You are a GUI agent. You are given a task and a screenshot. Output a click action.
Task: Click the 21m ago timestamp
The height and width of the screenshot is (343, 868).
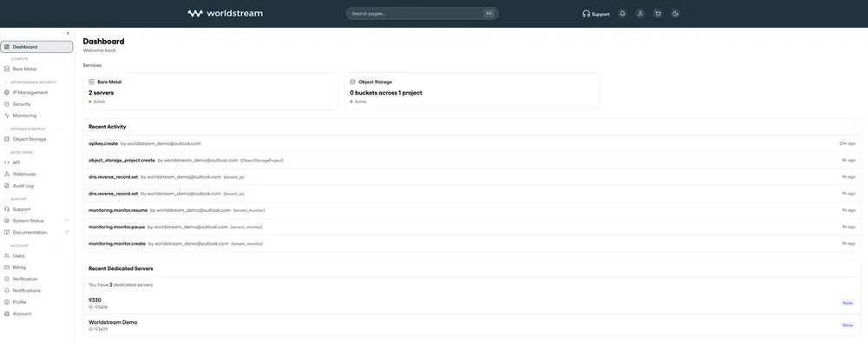[x=847, y=143]
